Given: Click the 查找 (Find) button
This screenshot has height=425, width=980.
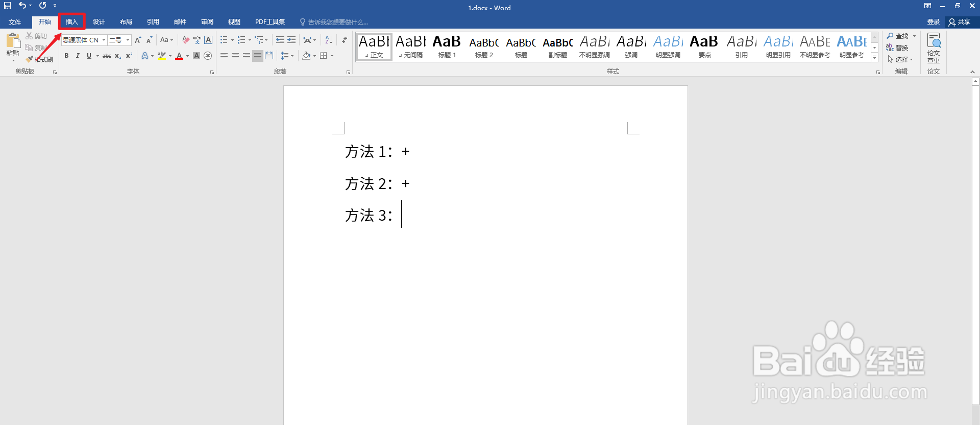Looking at the screenshot, I should coord(901,36).
